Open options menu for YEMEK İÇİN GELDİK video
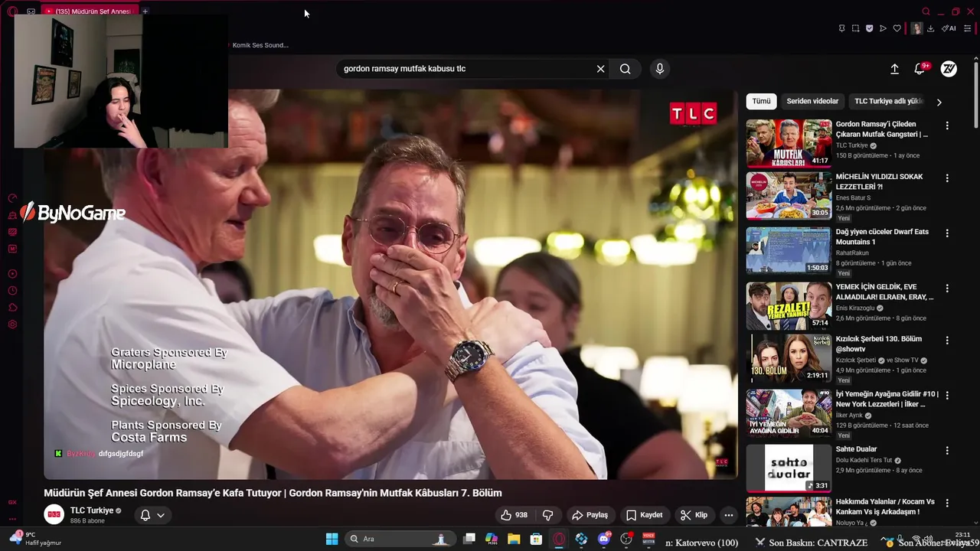980x551 pixels. [947, 289]
